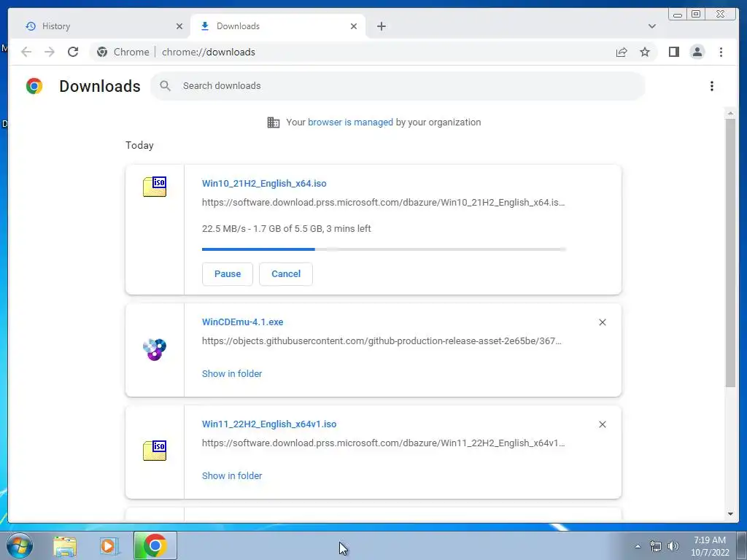Click the taskbar clock showing 7:19 AM
The width and height of the screenshot is (747, 560).
pyautogui.click(x=710, y=546)
